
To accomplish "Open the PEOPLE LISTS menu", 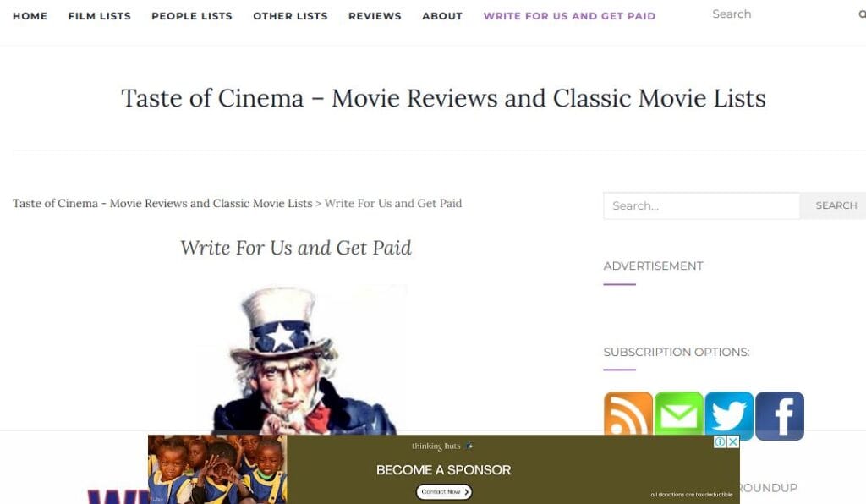I will (x=192, y=16).
